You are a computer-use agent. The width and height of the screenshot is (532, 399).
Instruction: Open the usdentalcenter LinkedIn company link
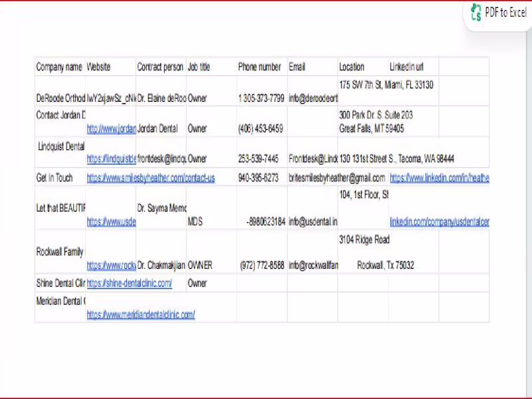point(440,222)
